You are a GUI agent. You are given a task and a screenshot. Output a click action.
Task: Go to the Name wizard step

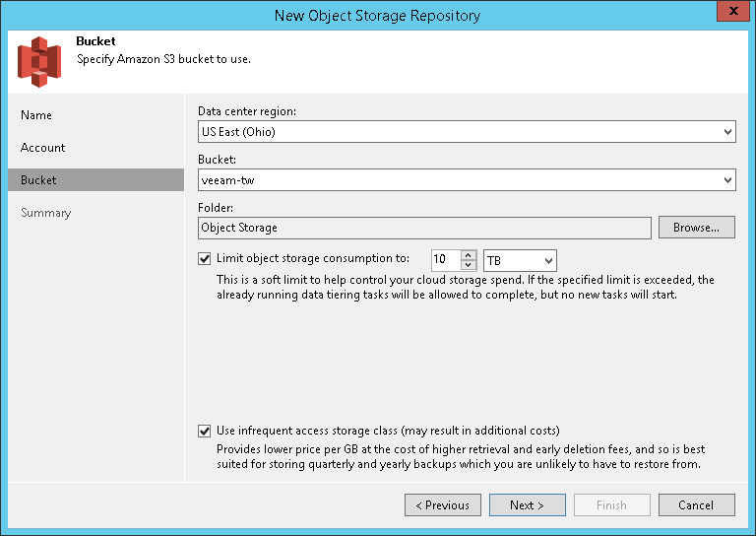[x=36, y=115]
